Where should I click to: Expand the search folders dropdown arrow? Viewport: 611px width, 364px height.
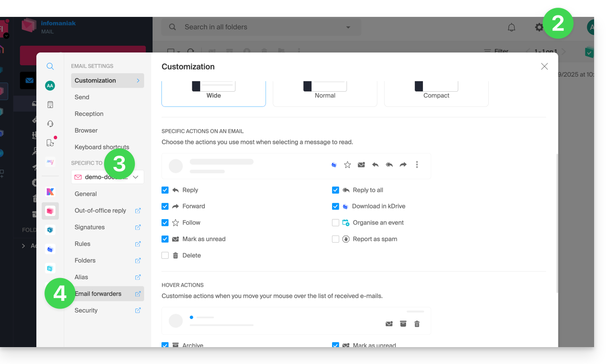[348, 28]
